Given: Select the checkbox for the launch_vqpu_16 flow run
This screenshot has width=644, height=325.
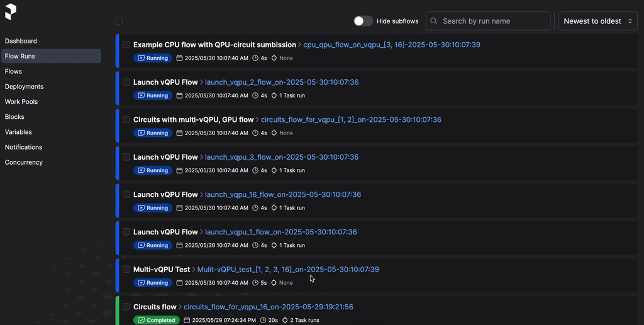Looking at the screenshot, I should point(126,195).
